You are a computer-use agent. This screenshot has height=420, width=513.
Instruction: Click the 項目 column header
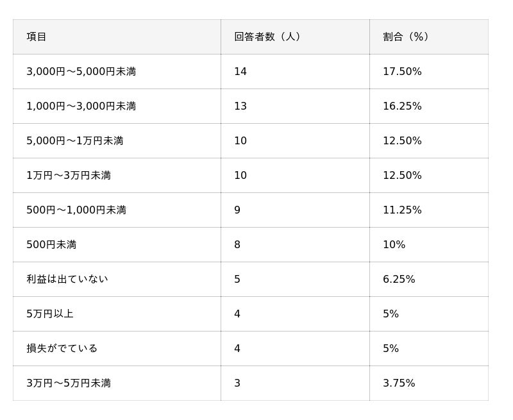37,37
